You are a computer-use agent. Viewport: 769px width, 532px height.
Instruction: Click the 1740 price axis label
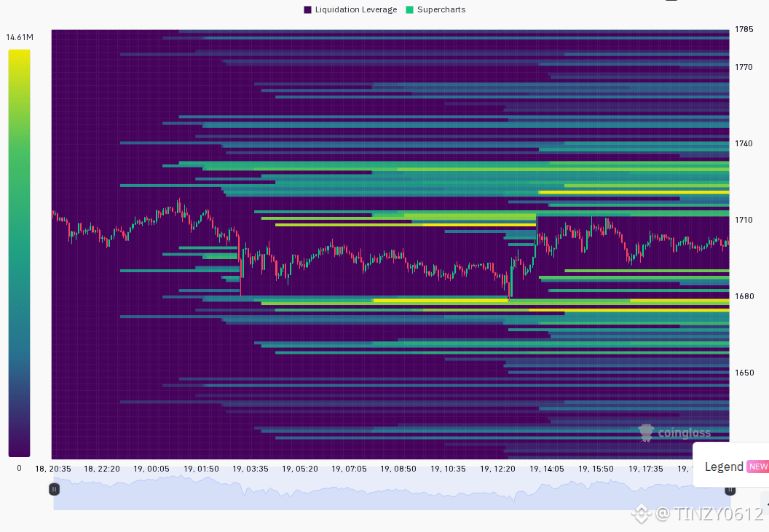point(744,143)
